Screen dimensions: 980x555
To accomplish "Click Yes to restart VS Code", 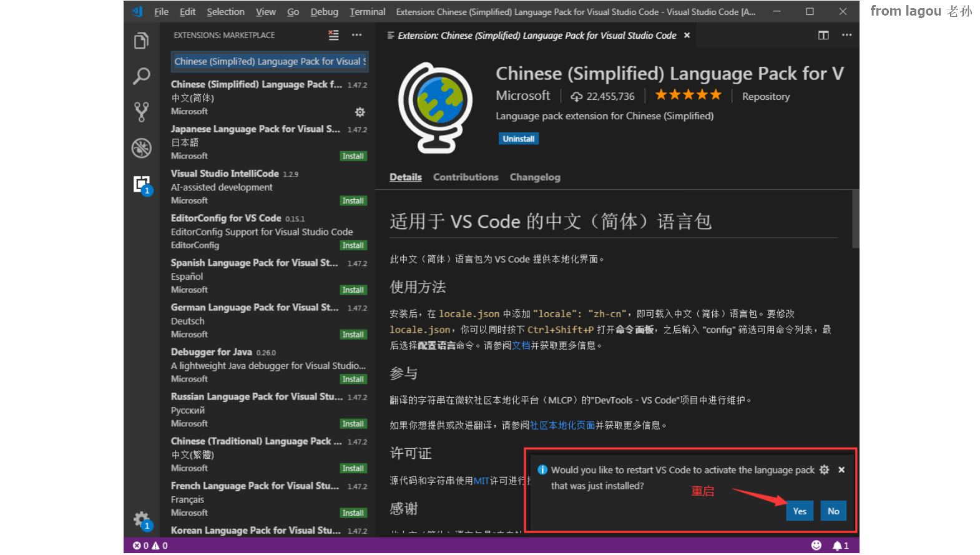I will pos(800,511).
